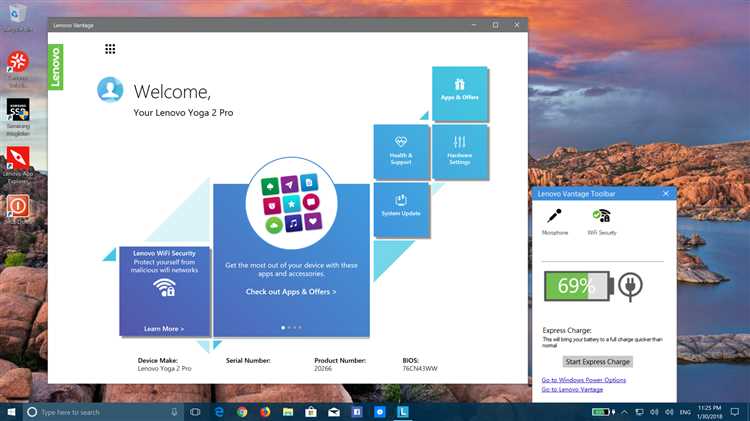
Task: Click the Product Number 20266 value
Action: click(323, 368)
